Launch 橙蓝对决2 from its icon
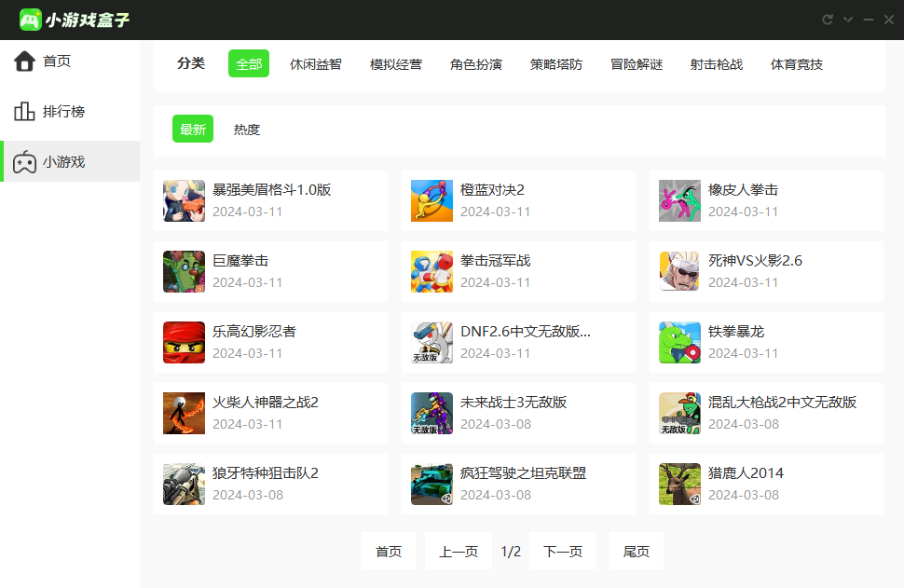Screen dimensions: 904x588 431,200
